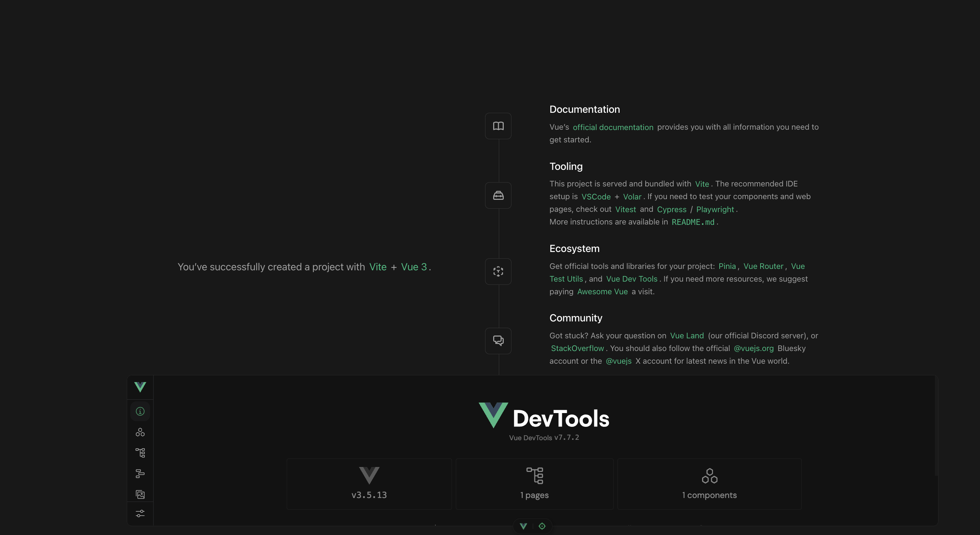Screen dimensions: 980x535
Task: Click the Tooling toolbox icon
Action: coord(498,196)
